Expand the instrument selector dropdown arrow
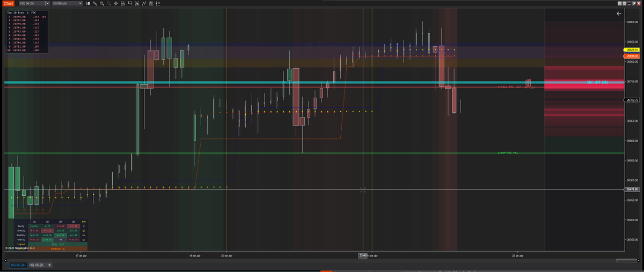644x272 pixels. 47,3
